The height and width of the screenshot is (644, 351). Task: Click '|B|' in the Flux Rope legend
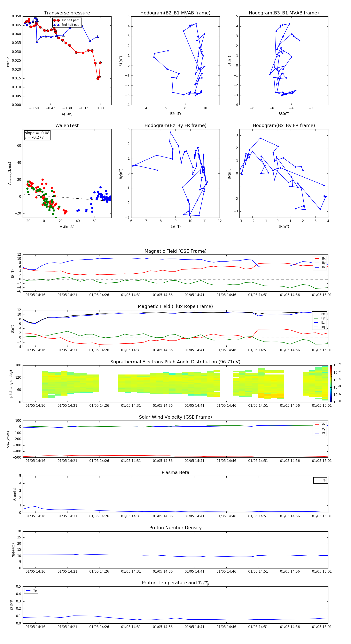pos(320,327)
